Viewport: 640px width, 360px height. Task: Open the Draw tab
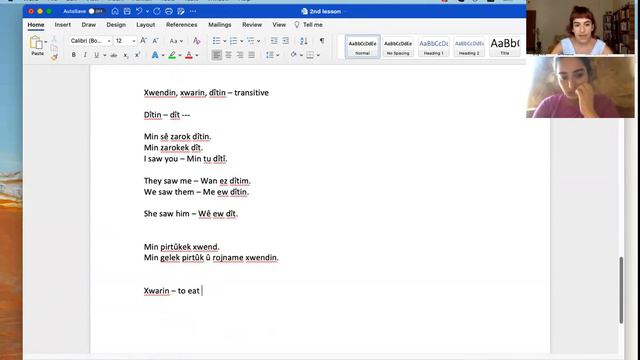click(x=89, y=25)
